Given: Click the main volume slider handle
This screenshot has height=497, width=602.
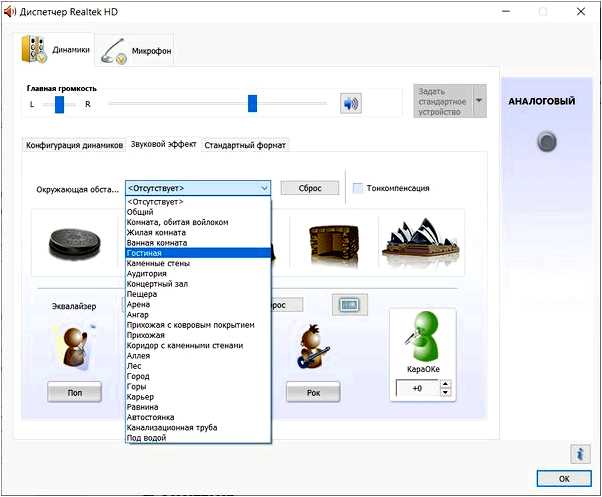Looking at the screenshot, I should pyautogui.click(x=252, y=104).
